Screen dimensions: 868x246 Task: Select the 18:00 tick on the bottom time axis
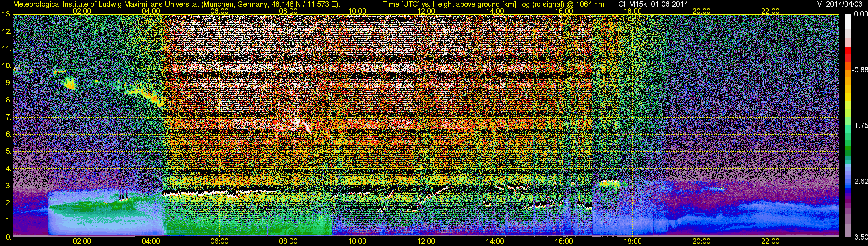tap(632, 241)
